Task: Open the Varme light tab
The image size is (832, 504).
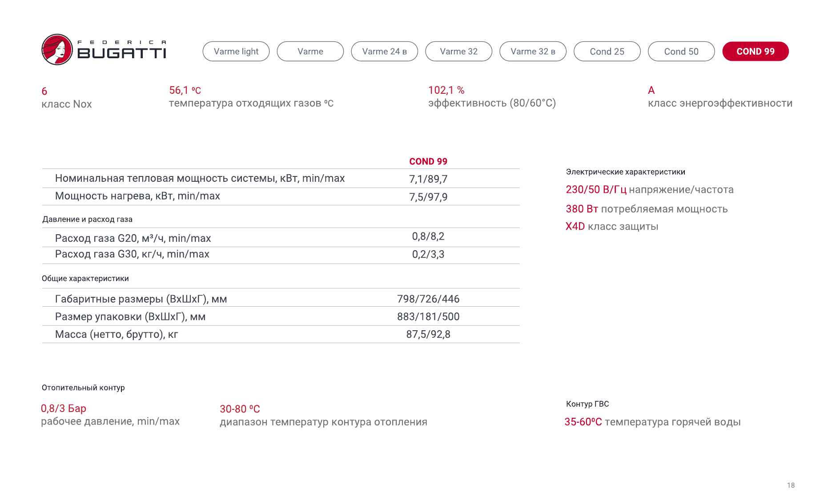Action: pyautogui.click(x=236, y=52)
